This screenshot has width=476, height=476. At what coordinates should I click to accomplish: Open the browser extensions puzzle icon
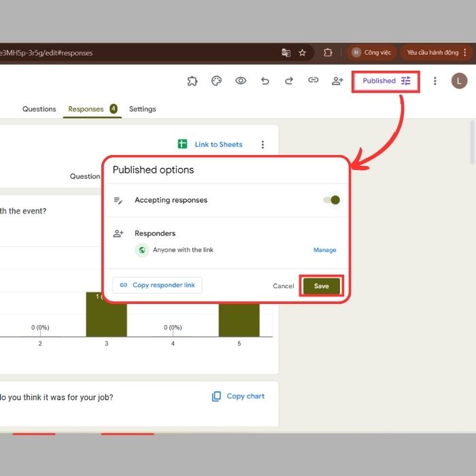coord(328,52)
